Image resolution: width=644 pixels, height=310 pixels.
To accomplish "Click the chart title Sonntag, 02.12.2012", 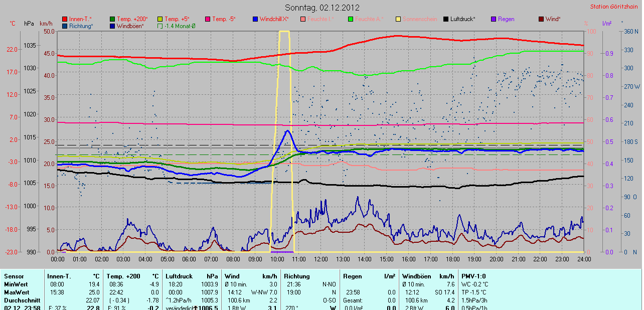I will tap(322, 8).
